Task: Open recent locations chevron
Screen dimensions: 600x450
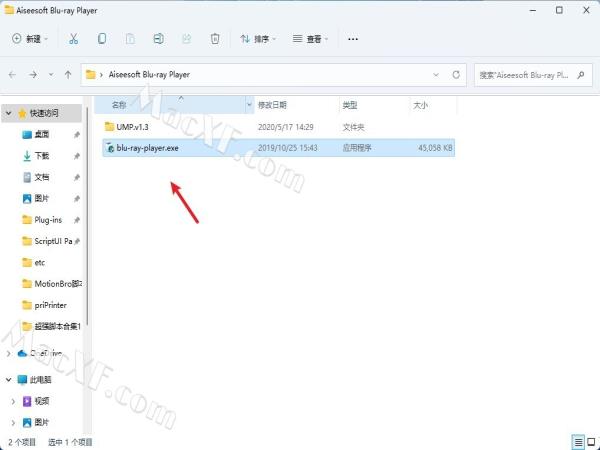Action: 51,75
